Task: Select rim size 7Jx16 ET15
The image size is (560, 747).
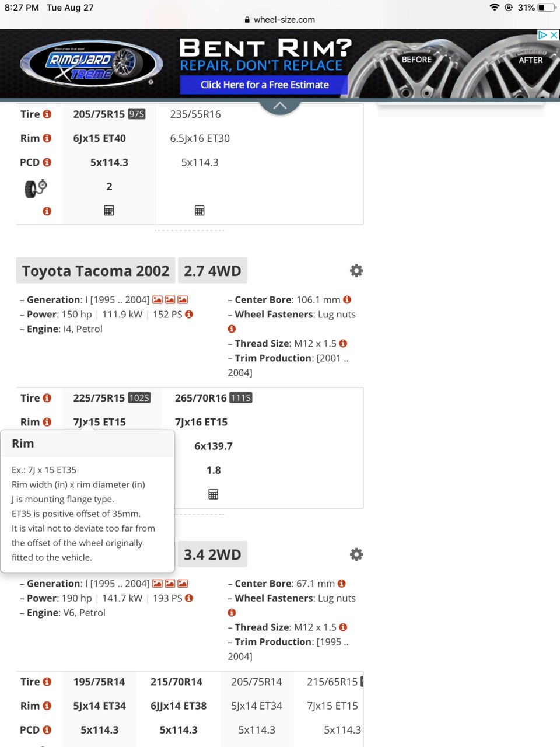Action: click(201, 422)
